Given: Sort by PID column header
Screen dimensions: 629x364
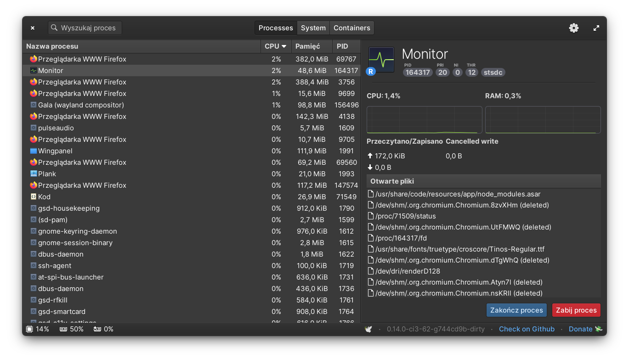Looking at the screenshot, I should point(342,46).
